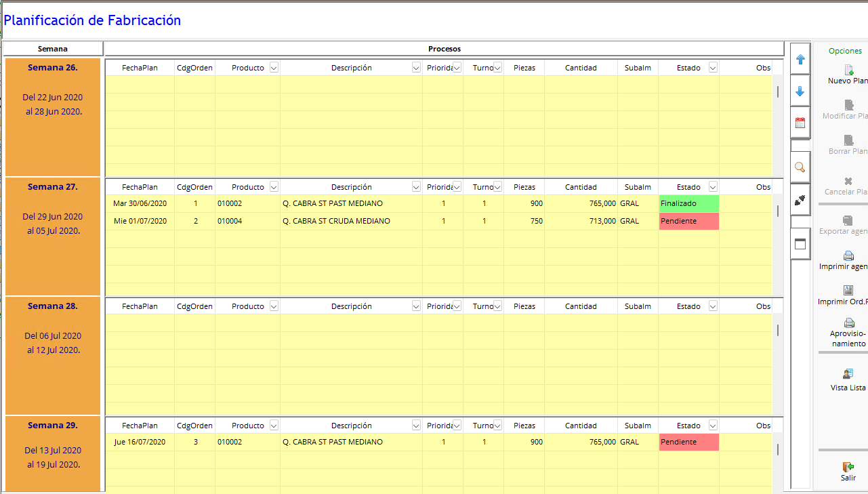
Task: Open Producto filter dropdown in Semana 27
Action: click(x=274, y=187)
